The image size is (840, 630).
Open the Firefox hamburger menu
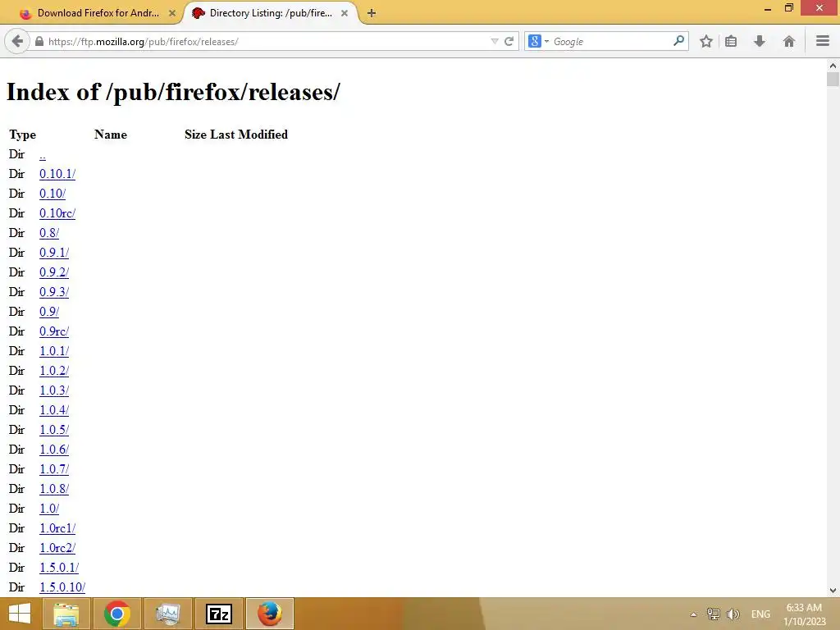tap(823, 41)
